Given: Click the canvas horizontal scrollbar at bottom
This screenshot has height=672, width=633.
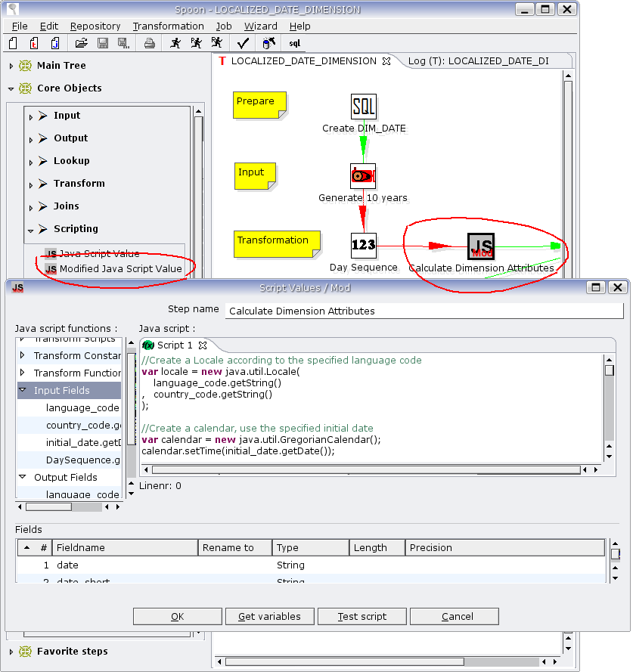Looking at the screenshot, I should point(345,661).
